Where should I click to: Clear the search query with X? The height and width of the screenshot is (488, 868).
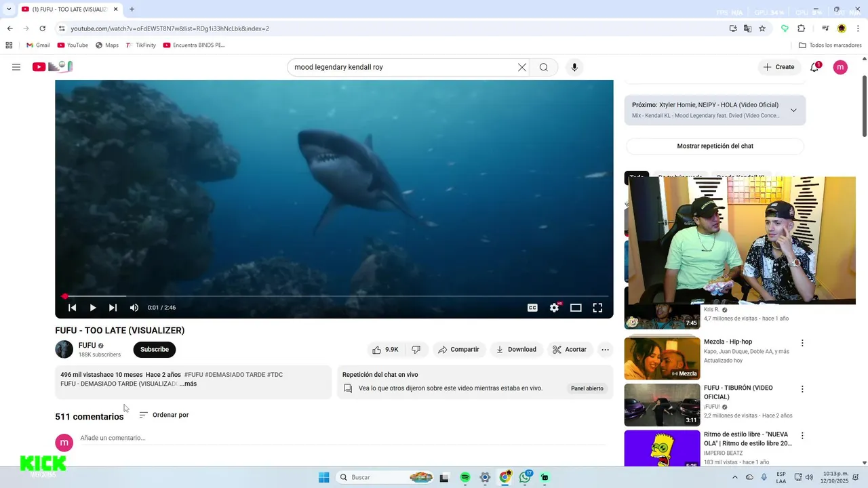[x=522, y=67]
